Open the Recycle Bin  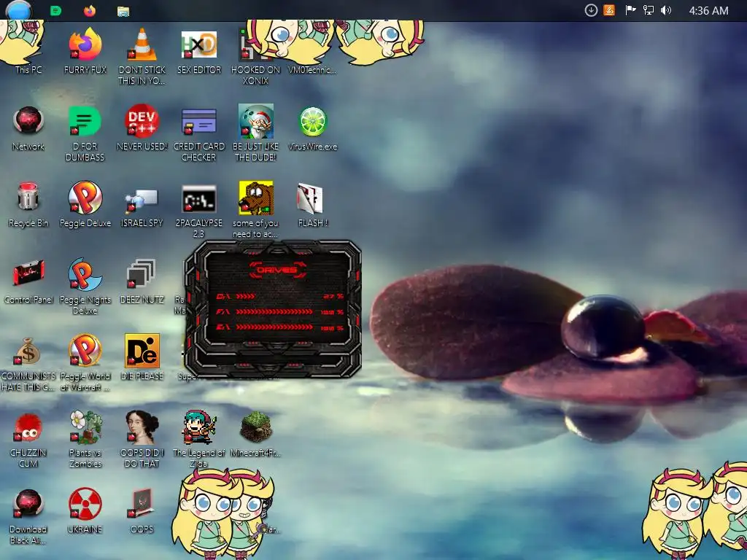[x=28, y=205]
